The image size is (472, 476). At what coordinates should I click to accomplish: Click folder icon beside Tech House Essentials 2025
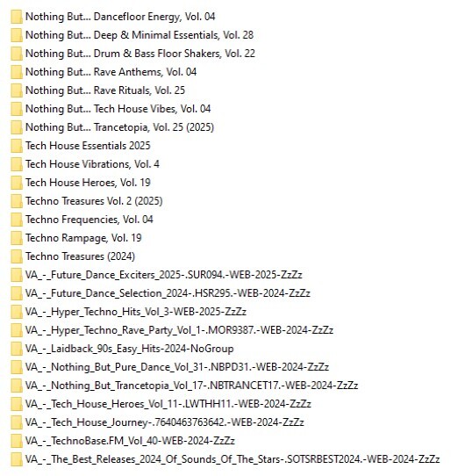17,146
